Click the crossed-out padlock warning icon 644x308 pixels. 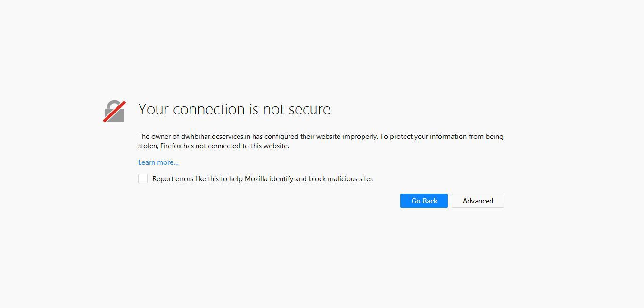click(x=115, y=111)
